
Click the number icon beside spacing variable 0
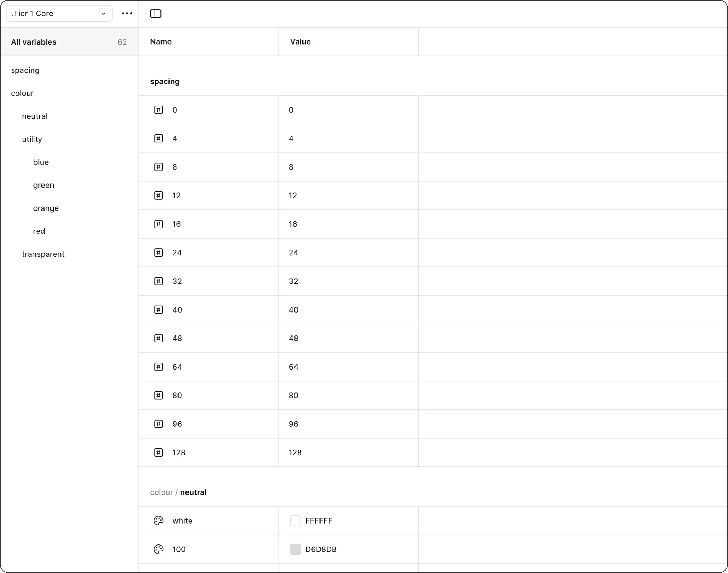pyautogui.click(x=158, y=110)
